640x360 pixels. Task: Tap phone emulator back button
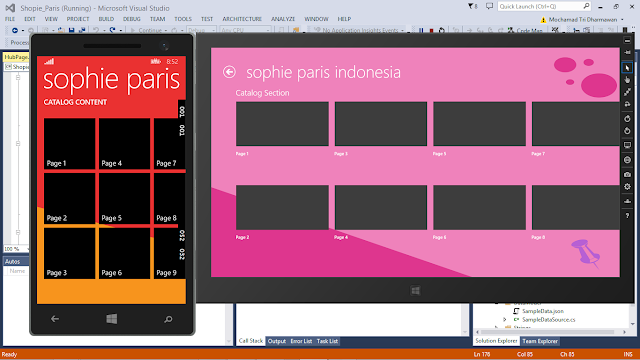pos(55,319)
